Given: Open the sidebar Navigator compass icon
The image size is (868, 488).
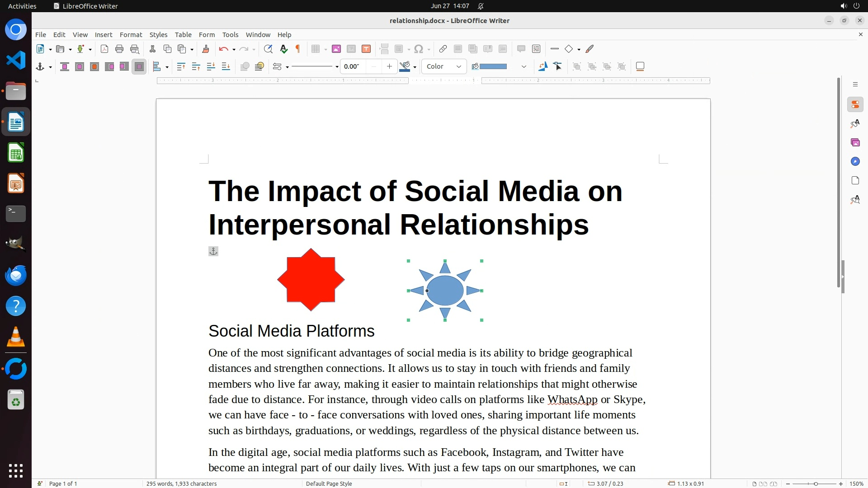Looking at the screenshot, I should coord(855,162).
